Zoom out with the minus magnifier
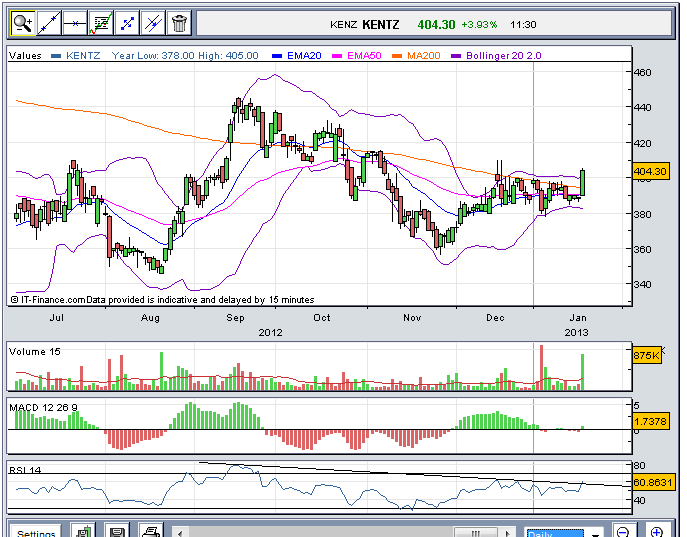Screen dimensions: 687x537 (623, 531)
